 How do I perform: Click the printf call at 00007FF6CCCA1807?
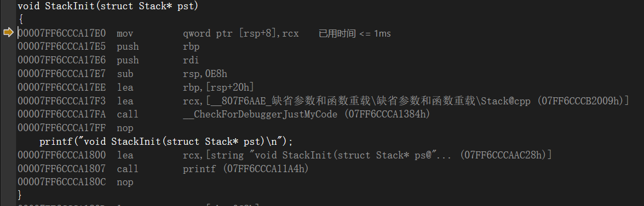(x=163, y=169)
